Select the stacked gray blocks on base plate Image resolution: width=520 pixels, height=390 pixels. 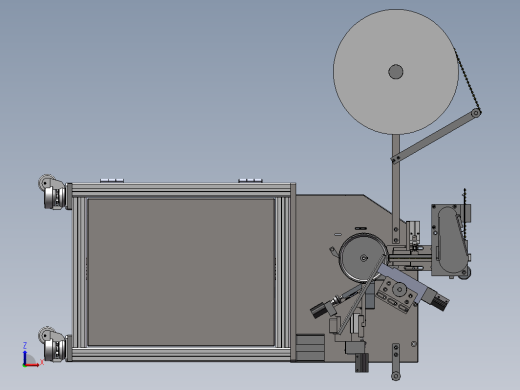tap(310, 347)
